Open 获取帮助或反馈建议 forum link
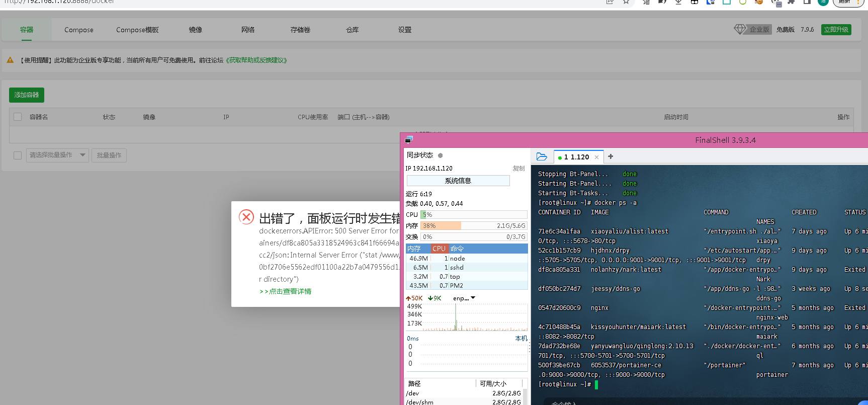The height and width of the screenshot is (405, 868). tap(256, 60)
